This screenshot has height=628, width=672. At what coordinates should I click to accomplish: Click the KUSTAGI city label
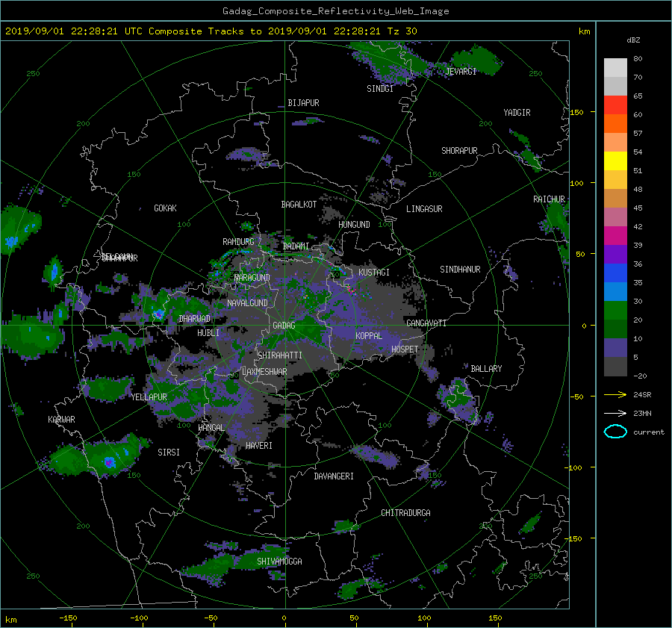[x=374, y=273]
